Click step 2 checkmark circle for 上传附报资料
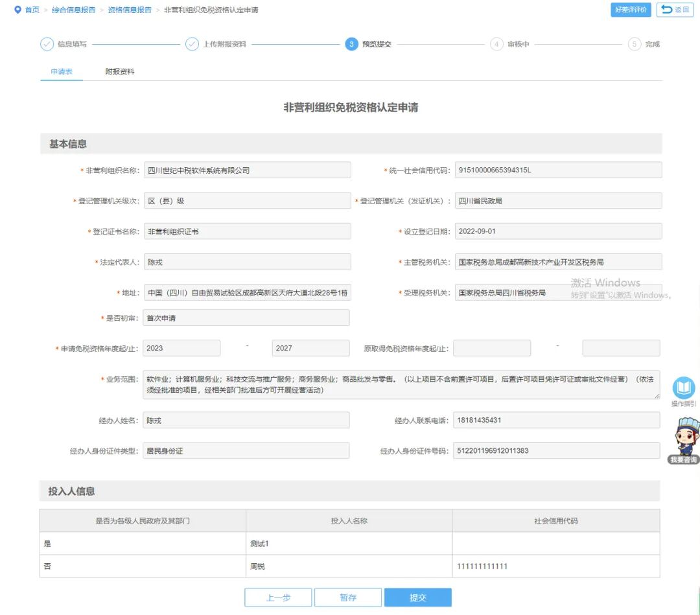This screenshot has width=700, height=615. (192, 44)
